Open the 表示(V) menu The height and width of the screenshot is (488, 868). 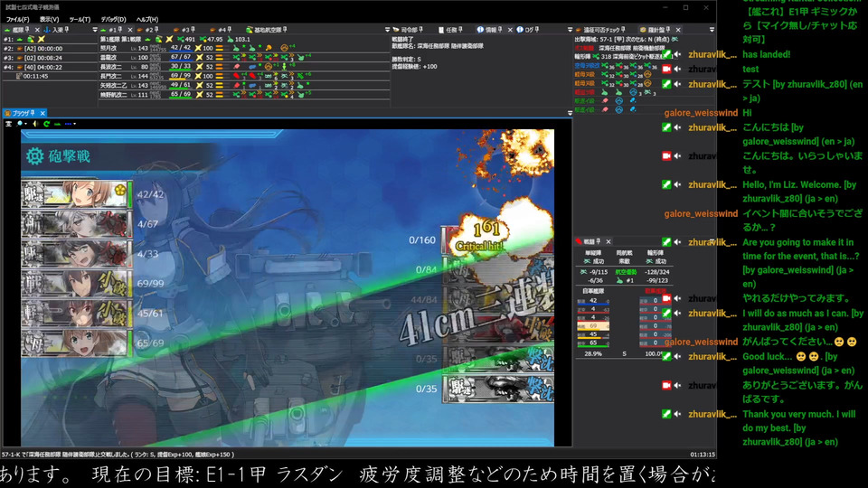pyautogui.click(x=49, y=19)
